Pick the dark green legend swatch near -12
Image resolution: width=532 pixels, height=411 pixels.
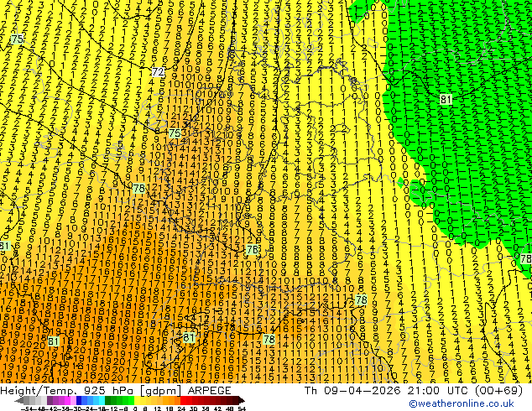(x=108, y=400)
